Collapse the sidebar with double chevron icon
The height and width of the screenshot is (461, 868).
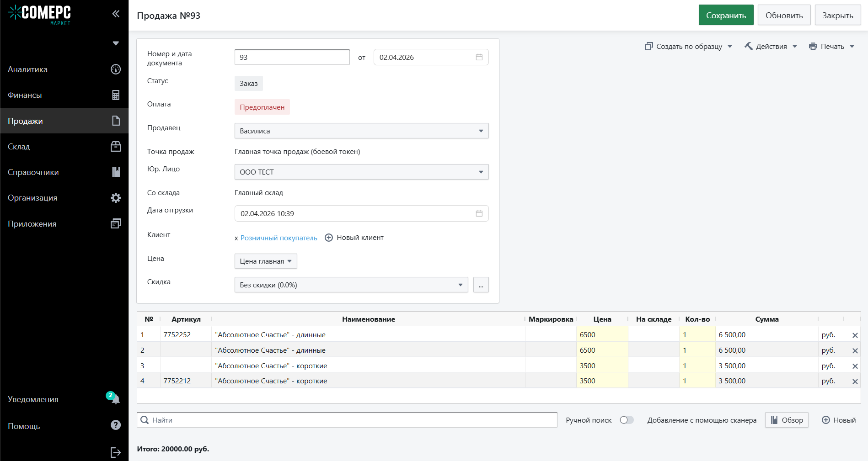click(x=116, y=14)
